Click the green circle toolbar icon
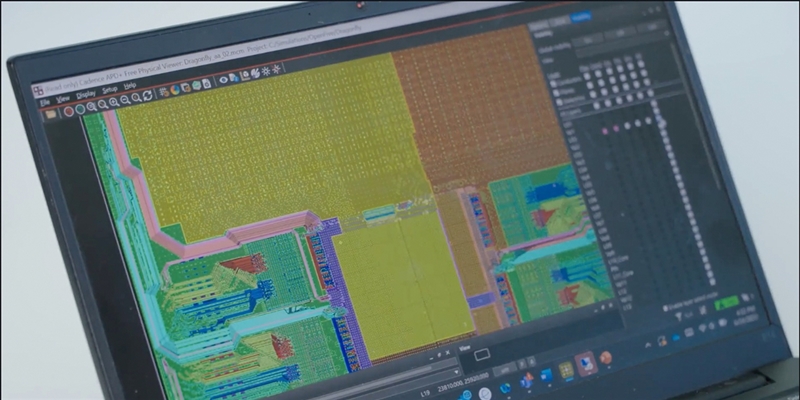 [x=80, y=109]
